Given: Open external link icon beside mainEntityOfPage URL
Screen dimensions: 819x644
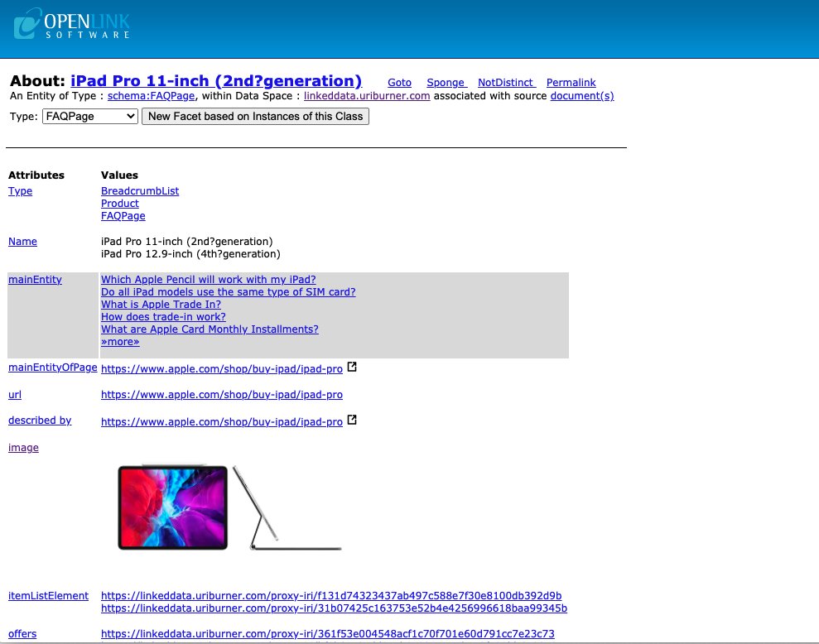Looking at the screenshot, I should coord(352,367).
